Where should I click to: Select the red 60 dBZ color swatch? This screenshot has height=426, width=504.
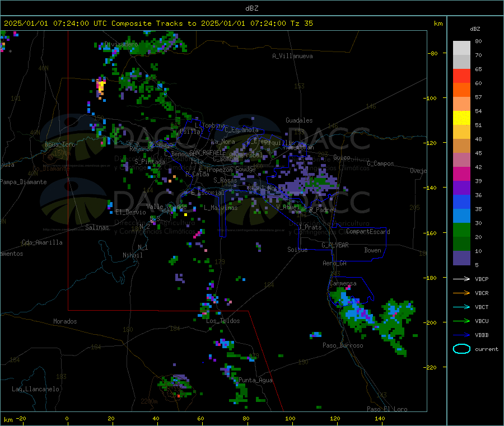(x=461, y=76)
